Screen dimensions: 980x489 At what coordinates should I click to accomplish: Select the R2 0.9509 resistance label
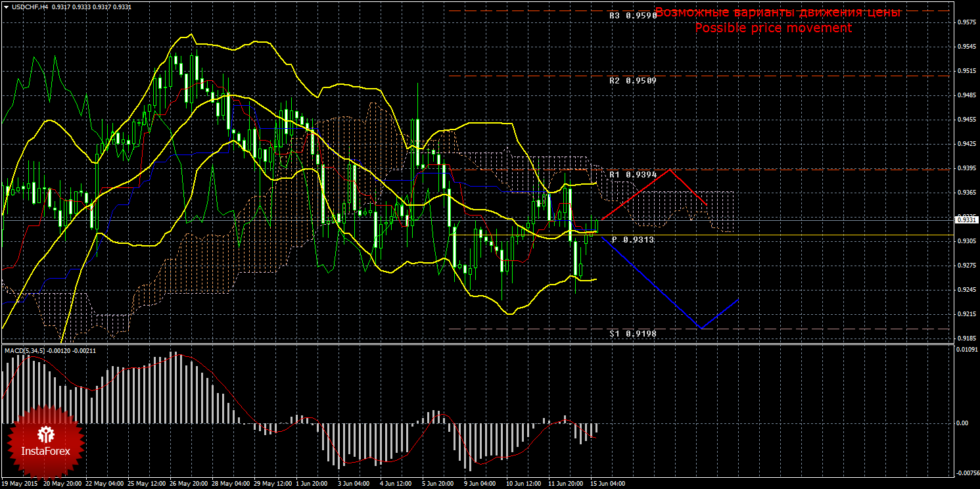632,81
